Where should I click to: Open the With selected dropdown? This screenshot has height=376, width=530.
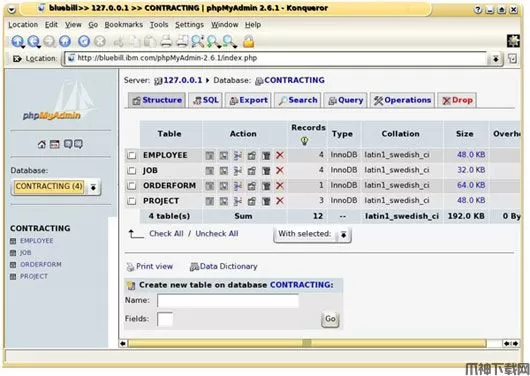313,234
